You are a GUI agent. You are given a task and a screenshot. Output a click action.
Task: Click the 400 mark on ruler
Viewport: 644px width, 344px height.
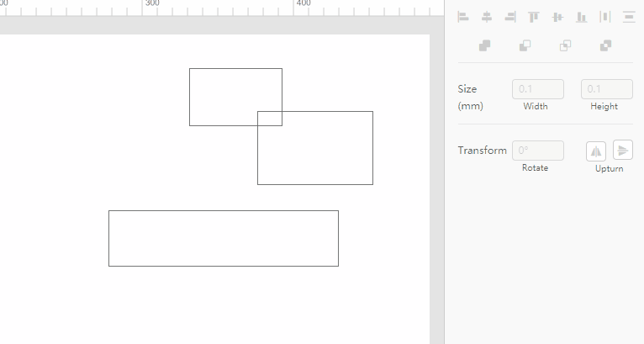304,3
